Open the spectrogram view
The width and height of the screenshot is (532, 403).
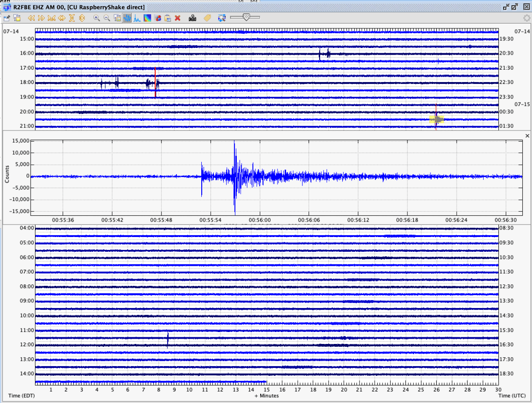[x=148, y=18]
